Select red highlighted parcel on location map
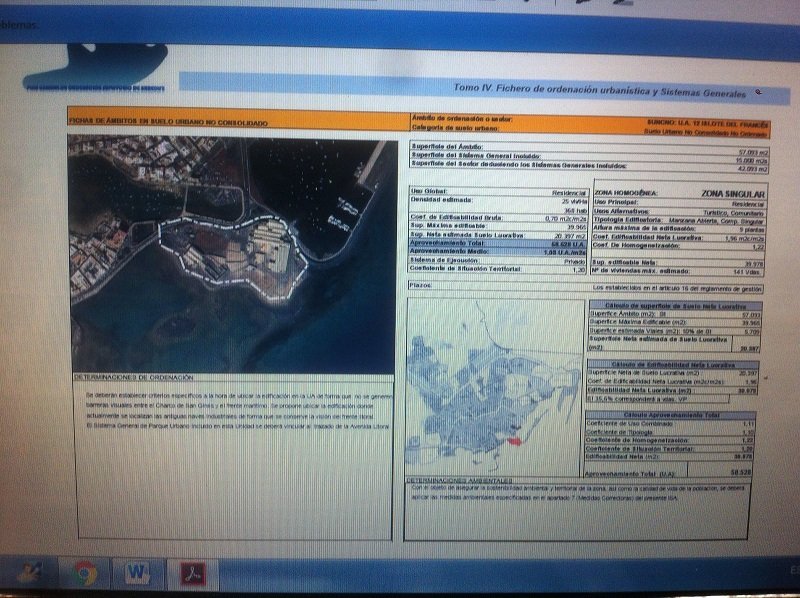Image resolution: width=800 pixels, height=598 pixels. point(514,441)
